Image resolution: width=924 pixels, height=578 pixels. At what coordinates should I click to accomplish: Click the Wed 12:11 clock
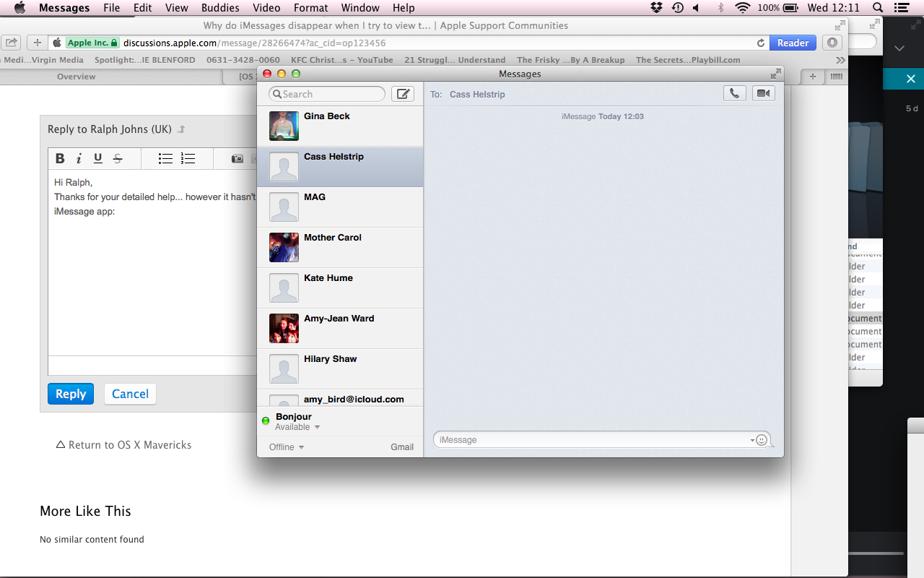pyautogui.click(x=834, y=8)
